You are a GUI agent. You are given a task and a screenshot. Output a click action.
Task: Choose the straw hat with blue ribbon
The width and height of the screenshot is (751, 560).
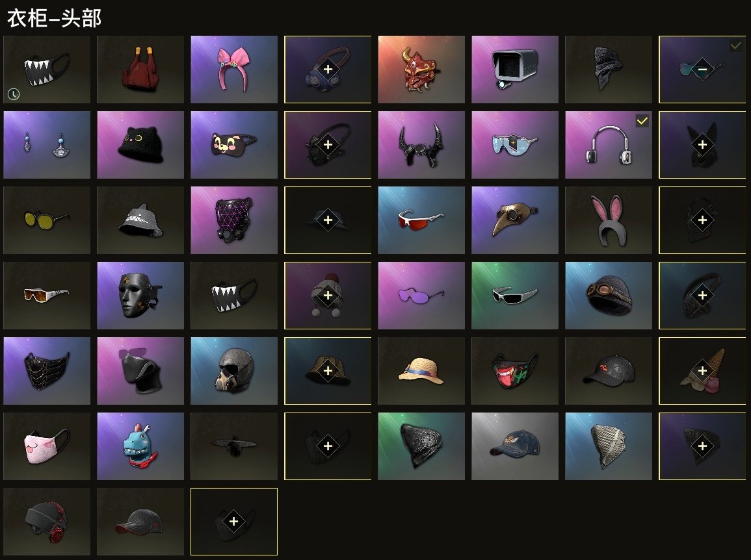[x=421, y=371]
